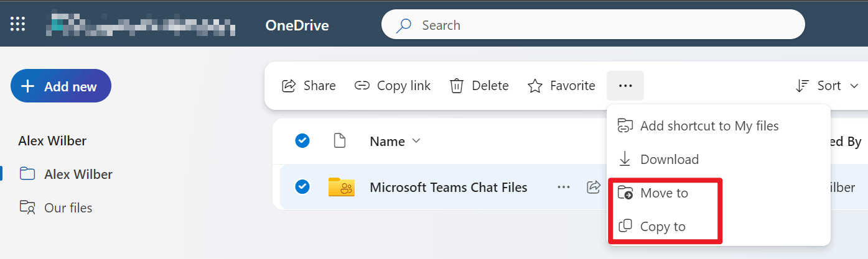The width and height of the screenshot is (868, 259).
Task: Click the Share toolbar button
Action: point(309,86)
